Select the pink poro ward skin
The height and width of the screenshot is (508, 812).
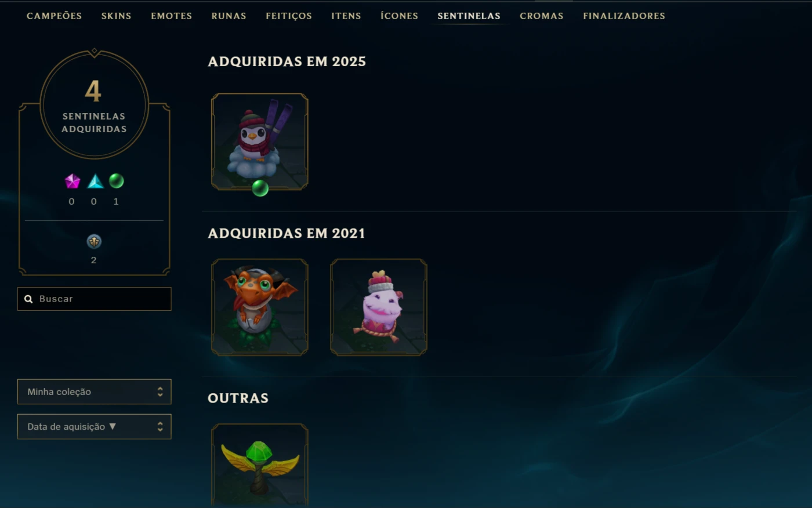pyautogui.click(x=379, y=307)
